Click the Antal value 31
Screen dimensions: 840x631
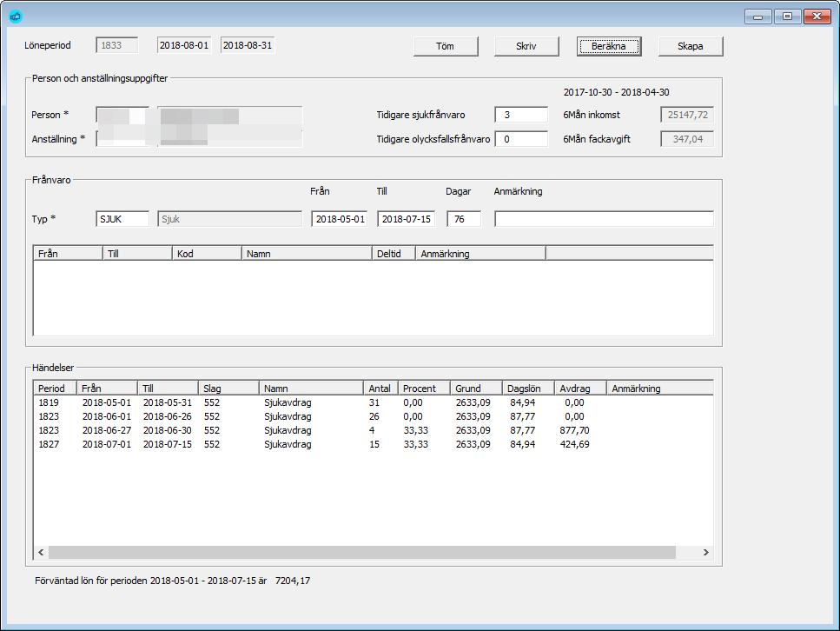click(x=374, y=402)
